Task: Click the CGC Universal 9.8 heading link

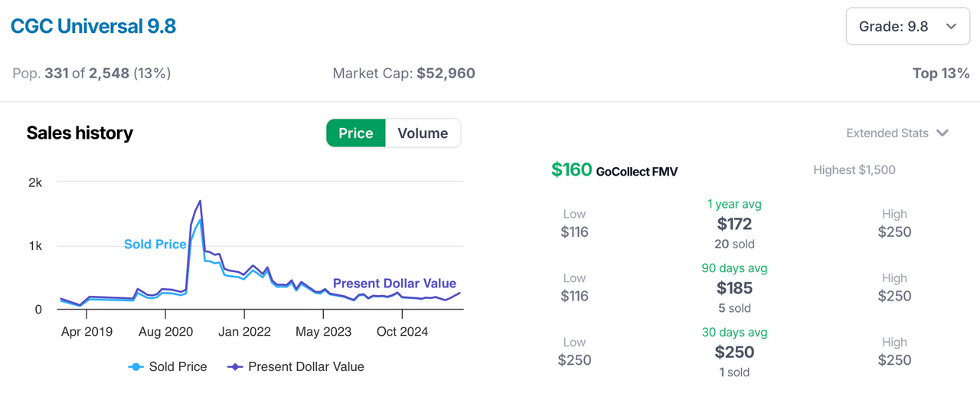Action: click(93, 27)
